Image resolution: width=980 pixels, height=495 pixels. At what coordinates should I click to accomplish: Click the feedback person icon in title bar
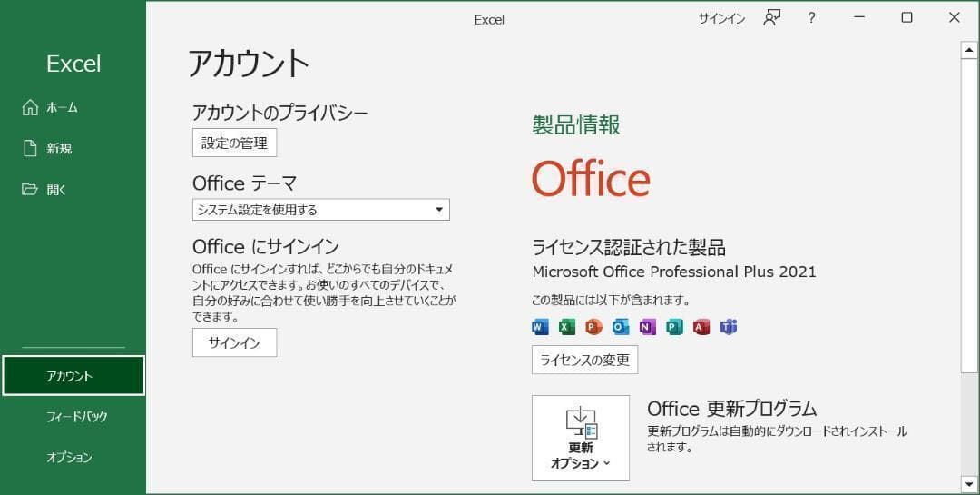point(771,18)
